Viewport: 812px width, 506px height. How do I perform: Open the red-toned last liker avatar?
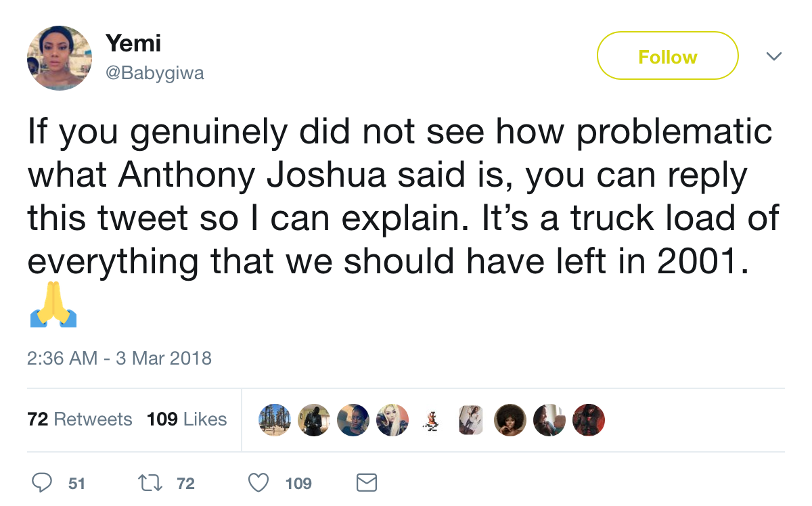pos(588,420)
